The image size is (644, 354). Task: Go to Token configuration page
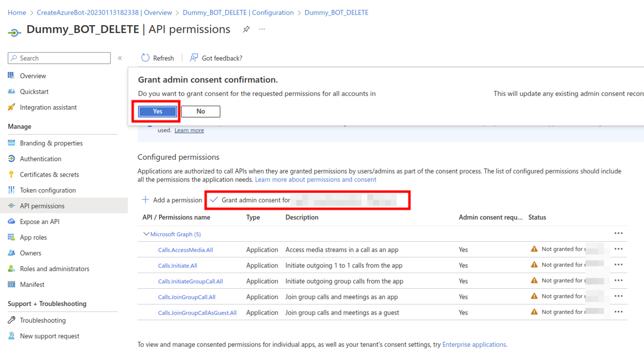(x=47, y=190)
